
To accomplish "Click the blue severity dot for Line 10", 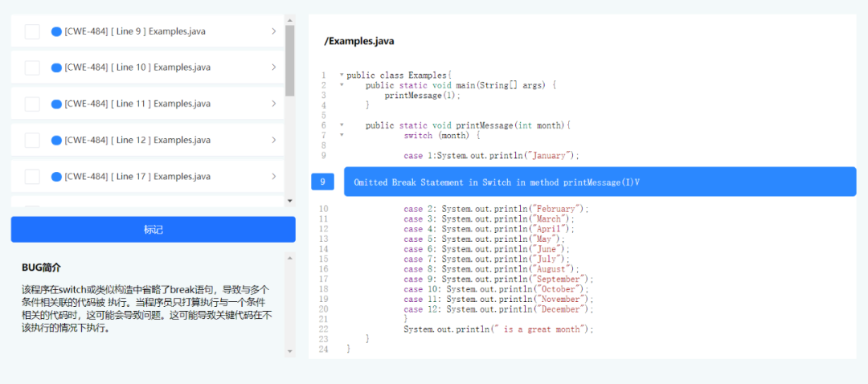I will pos(56,67).
